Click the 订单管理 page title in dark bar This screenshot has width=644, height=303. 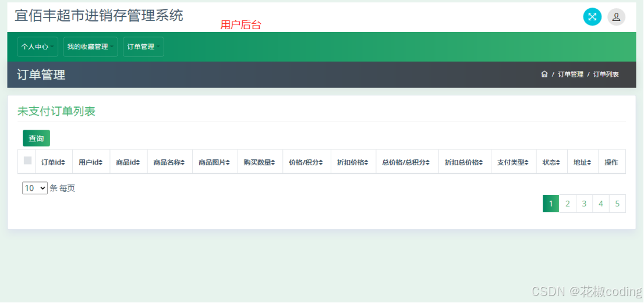pyautogui.click(x=41, y=74)
